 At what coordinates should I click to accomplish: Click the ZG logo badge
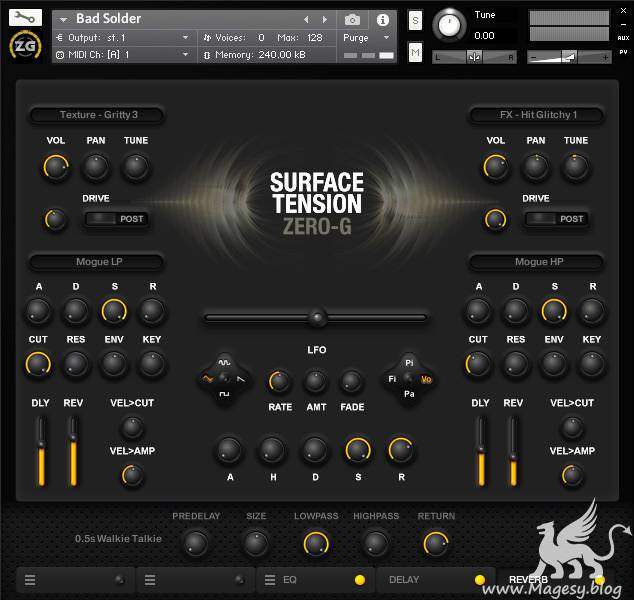[25, 46]
